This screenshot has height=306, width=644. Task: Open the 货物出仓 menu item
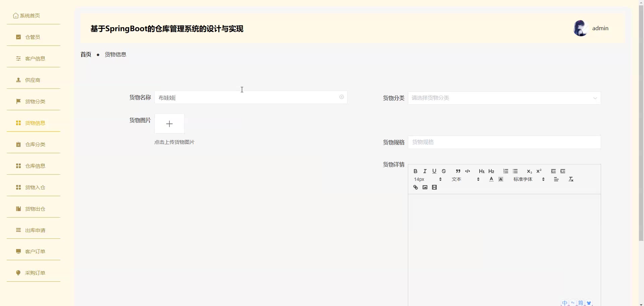click(33, 209)
